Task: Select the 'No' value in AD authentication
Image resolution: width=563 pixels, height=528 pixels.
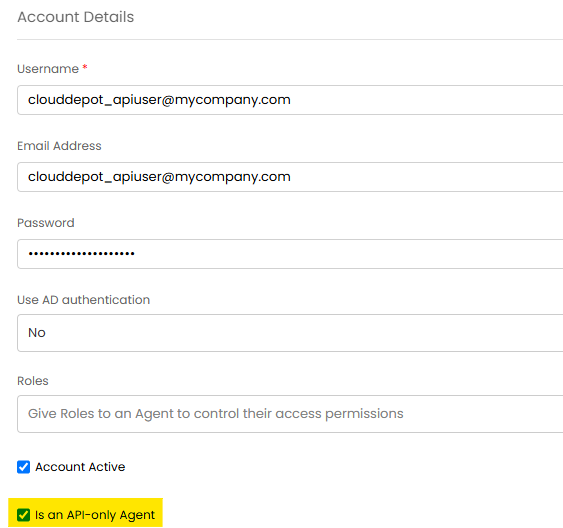Action: [x=37, y=333]
